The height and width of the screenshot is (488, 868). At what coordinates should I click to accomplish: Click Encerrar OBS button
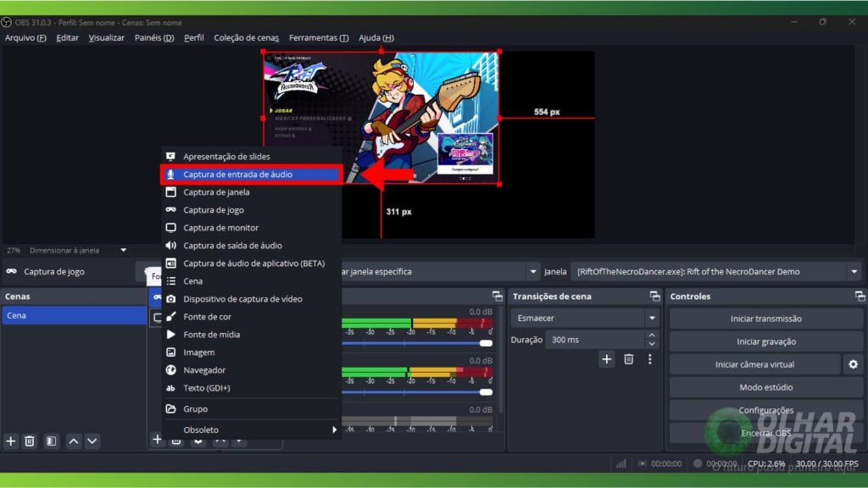tap(764, 433)
